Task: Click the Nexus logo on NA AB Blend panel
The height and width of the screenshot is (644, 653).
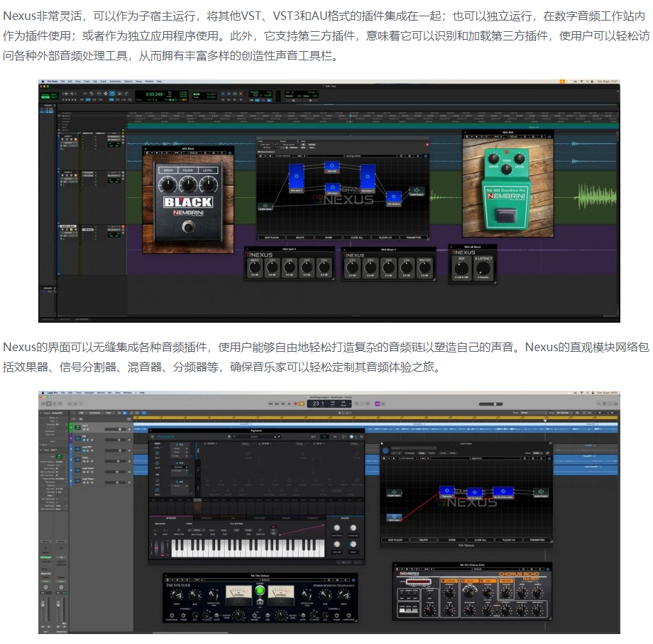Action: 463,252
